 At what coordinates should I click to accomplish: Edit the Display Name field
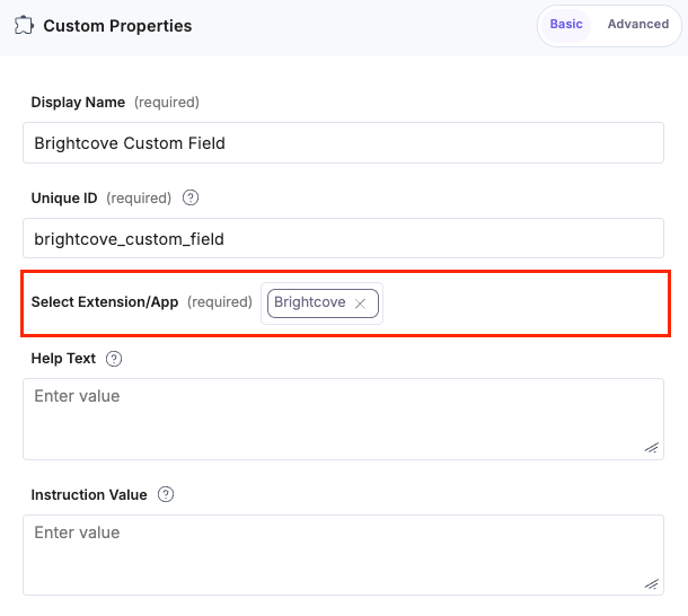pyautogui.click(x=343, y=143)
